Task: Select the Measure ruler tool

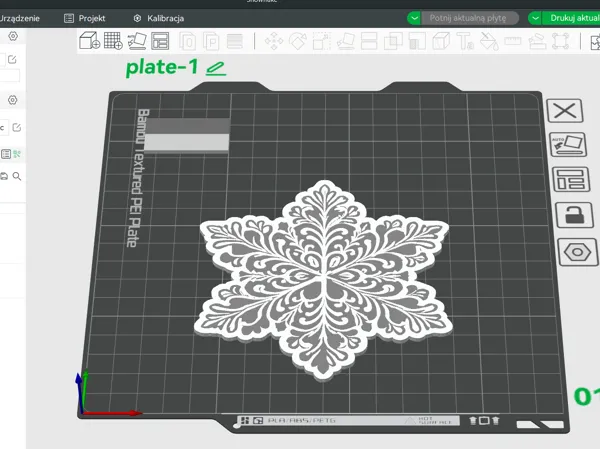Action: [x=513, y=41]
